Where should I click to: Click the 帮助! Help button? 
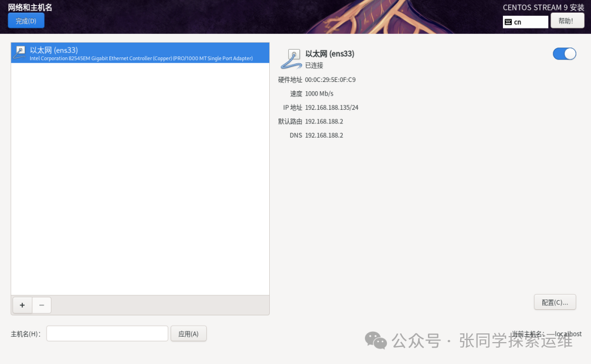(567, 21)
